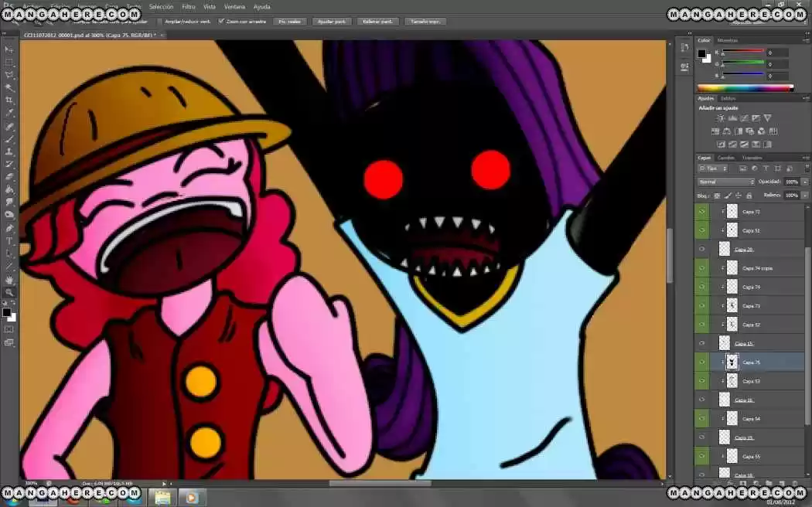Add a Curves adjustment

pos(744,118)
